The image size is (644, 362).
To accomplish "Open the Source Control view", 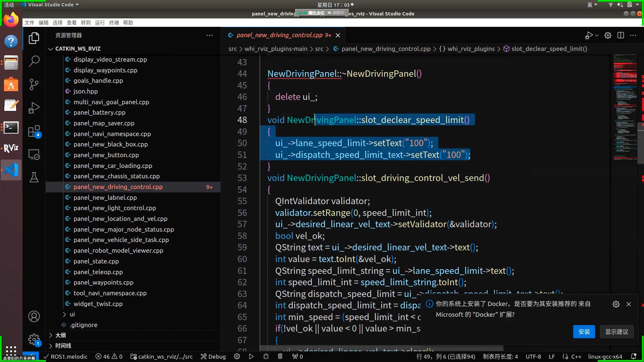I will point(34,84).
